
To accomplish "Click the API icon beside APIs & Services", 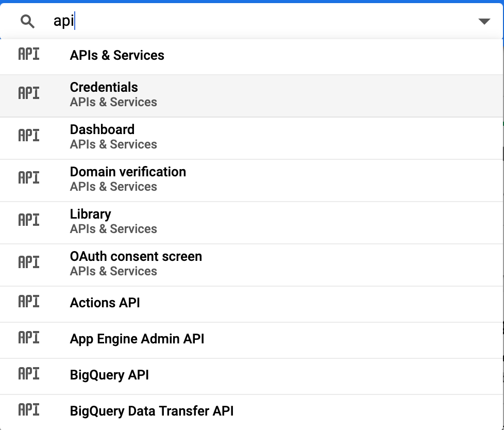I will [x=29, y=54].
